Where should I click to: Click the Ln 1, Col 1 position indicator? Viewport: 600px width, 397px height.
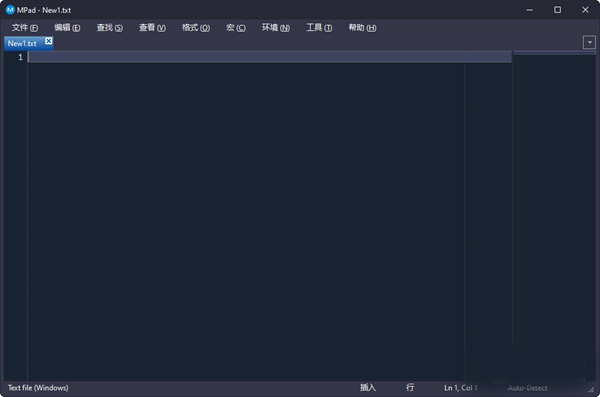click(x=461, y=388)
